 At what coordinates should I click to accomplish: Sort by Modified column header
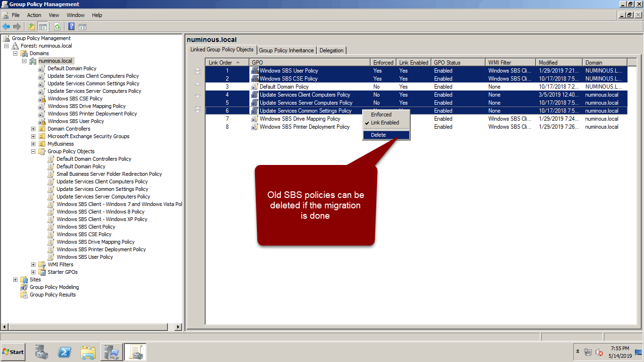(x=559, y=62)
